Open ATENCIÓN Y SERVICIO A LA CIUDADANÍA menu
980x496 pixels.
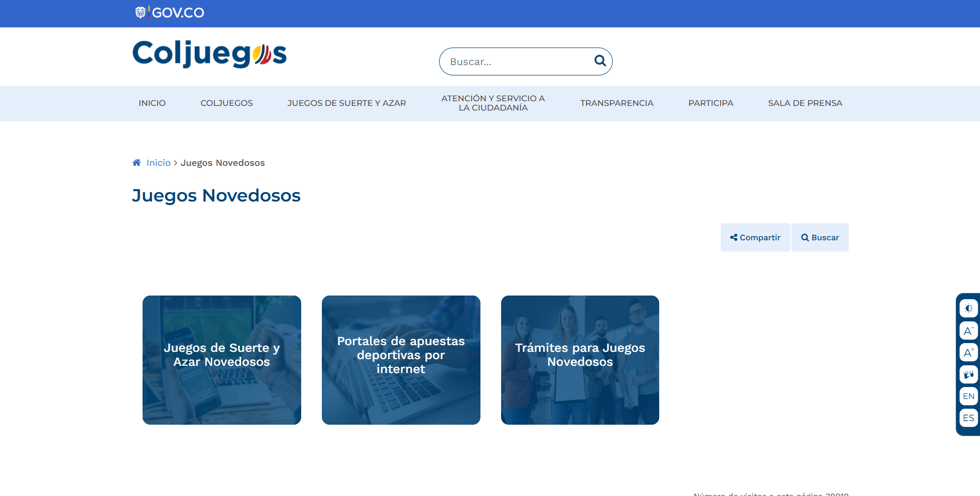point(493,103)
